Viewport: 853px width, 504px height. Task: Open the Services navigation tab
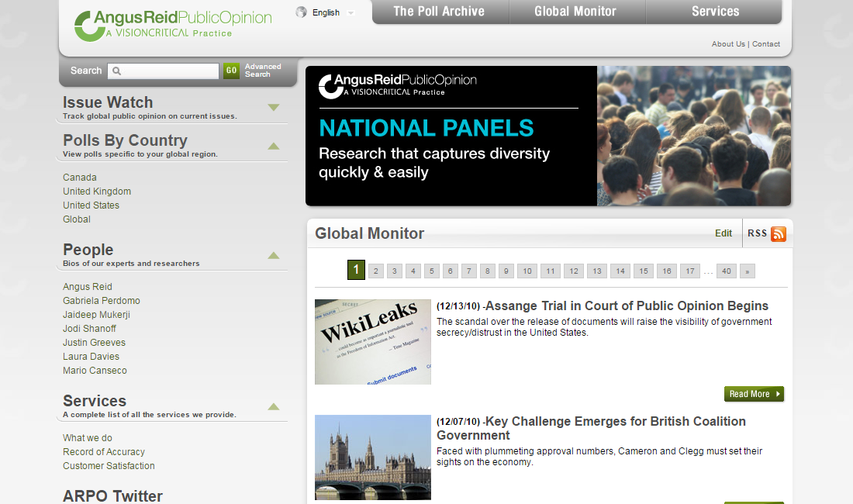point(716,12)
